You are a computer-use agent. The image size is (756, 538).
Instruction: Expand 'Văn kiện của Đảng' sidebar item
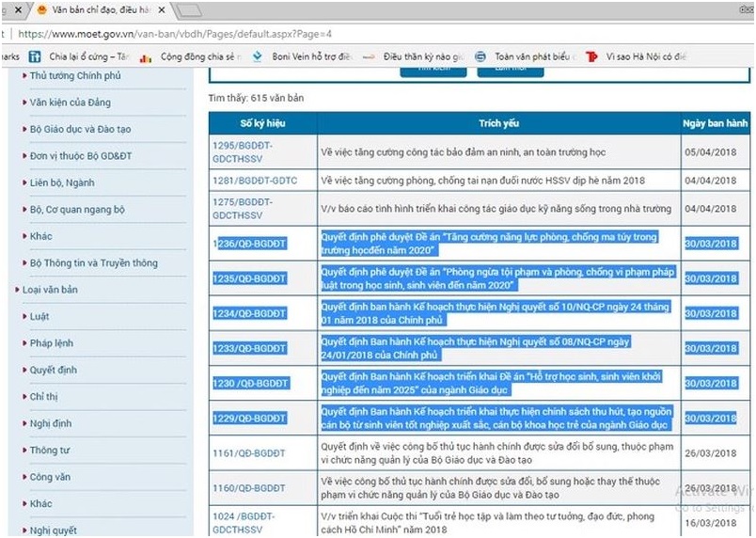(70, 103)
